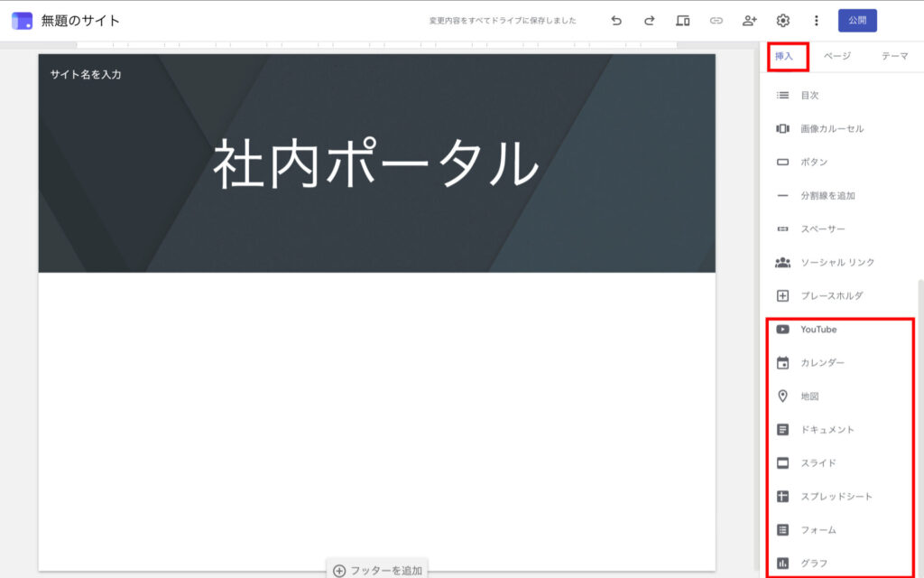The width and height of the screenshot is (924, 578).
Task: Click the 目次 list icon
Action: [x=782, y=95]
